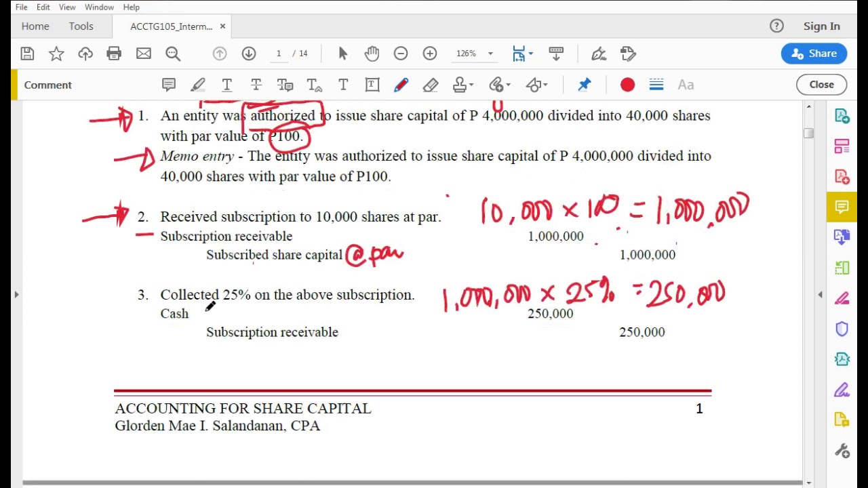
Task: Select the Highlight text tool
Action: pyautogui.click(x=197, y=85)
